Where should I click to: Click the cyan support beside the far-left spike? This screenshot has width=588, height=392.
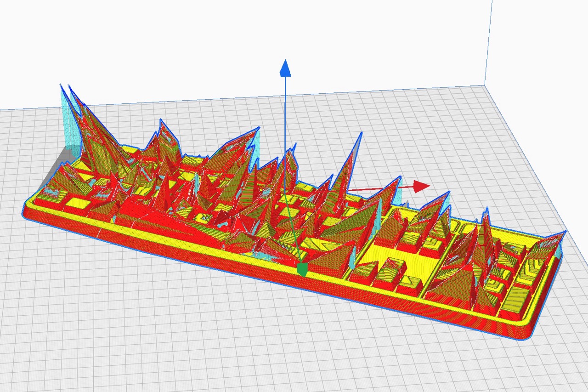coord(66,119)
